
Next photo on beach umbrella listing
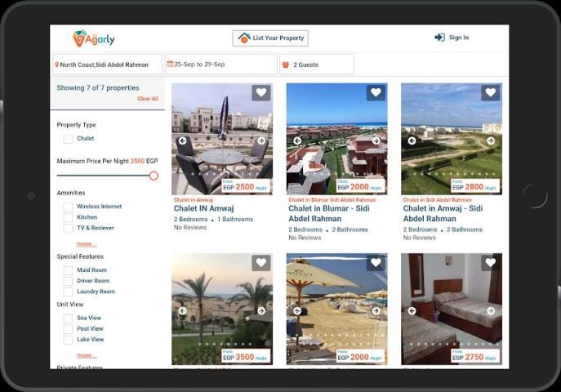point(376,311)
